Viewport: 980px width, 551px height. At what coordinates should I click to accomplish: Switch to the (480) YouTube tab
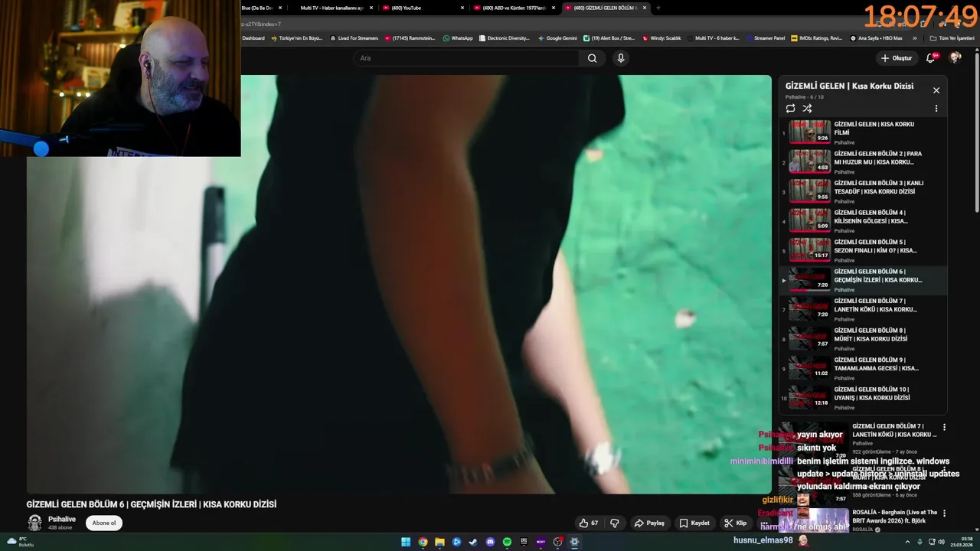tap(423, 8)
